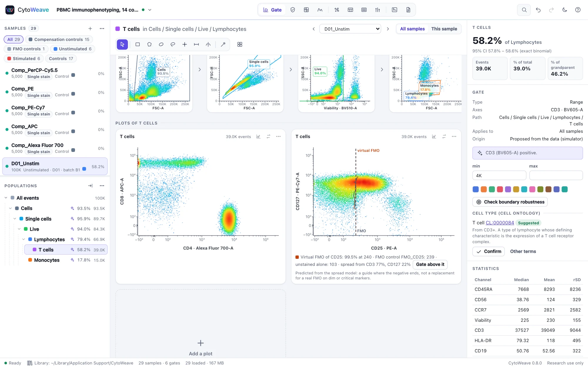The height and width of the screenshot is (368, 588).
Task: Confirm the suggested T cell type
Action: 489,251
